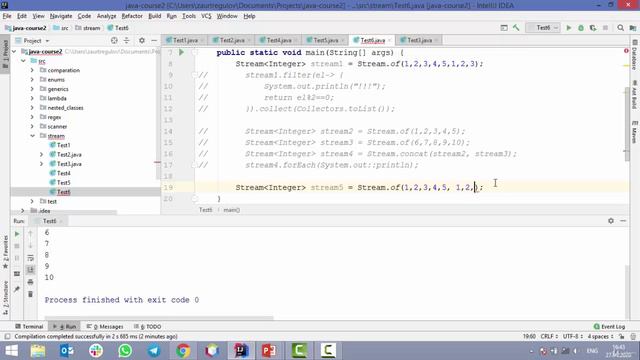The width and height of the screenshot is (640, 360).
Task: Hide the Project panel with the minus icon
Action: click(154, 40)
